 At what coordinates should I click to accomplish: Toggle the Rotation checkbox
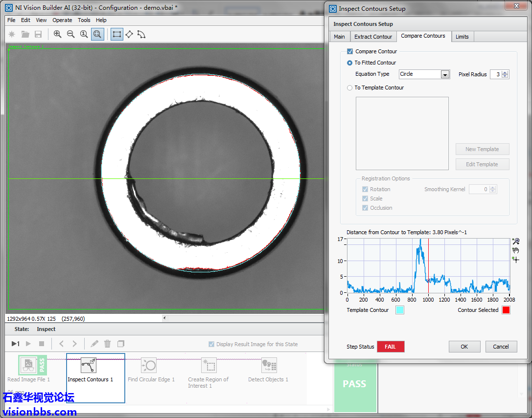[365, 189]
